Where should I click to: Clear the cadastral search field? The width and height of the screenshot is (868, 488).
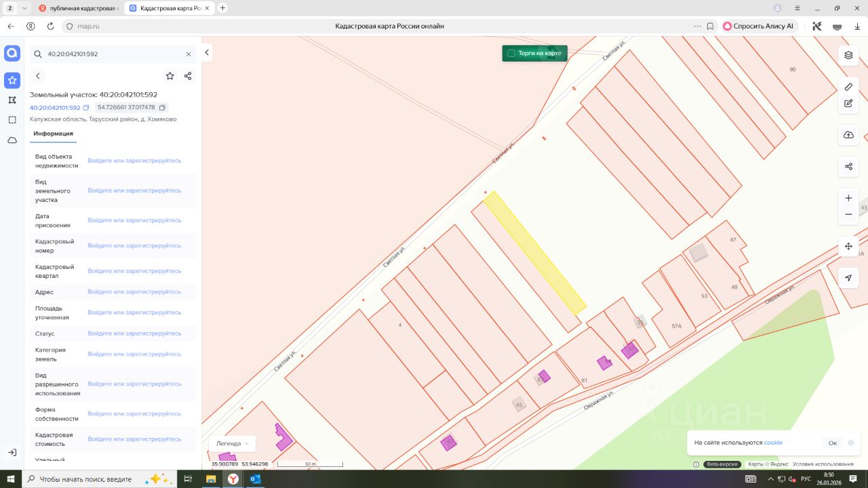pyautogui.click(x=189, y=54)
